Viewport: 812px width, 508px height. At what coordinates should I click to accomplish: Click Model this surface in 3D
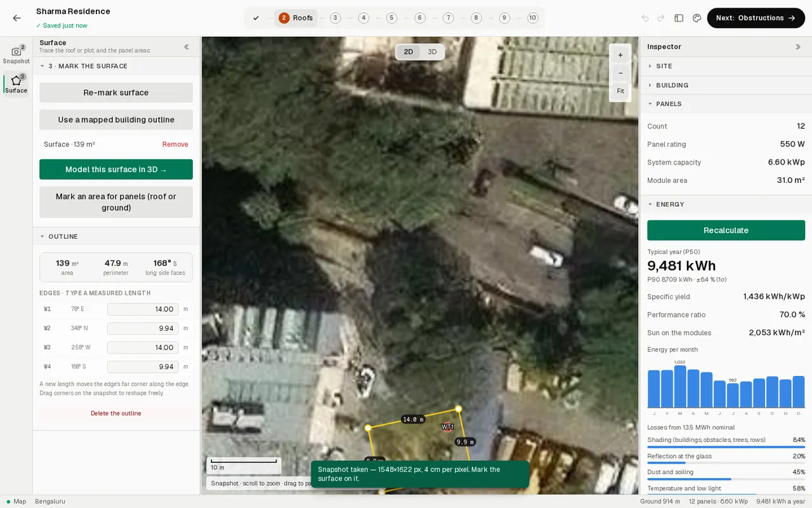pyautogui.click(x=116, y=170)
